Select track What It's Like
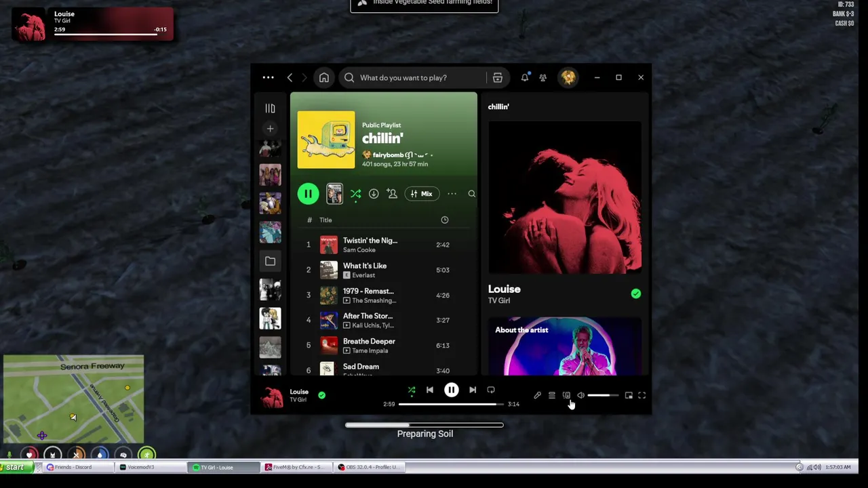 384,270
